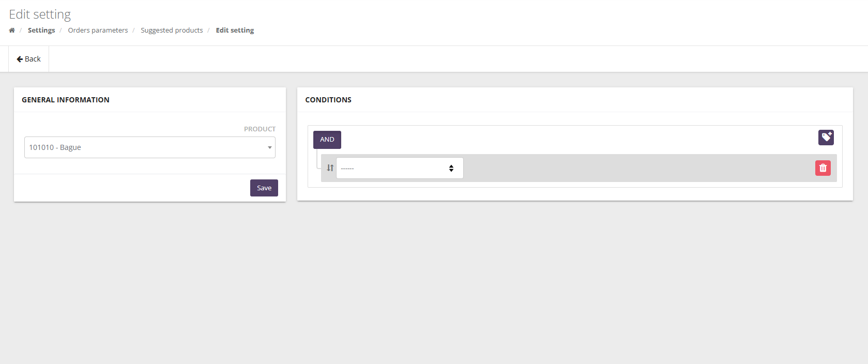
Task: Click the Back button label
Action: (33, 59)
